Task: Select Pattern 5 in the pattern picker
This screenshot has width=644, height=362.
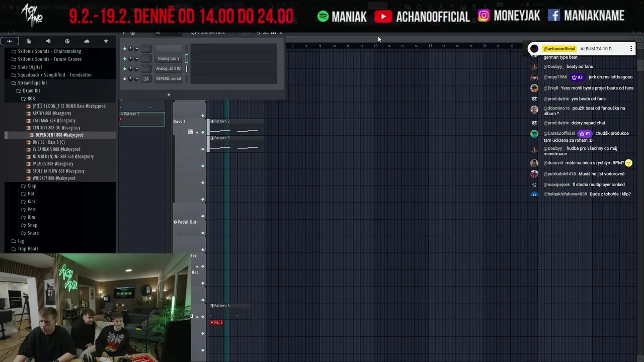Action: (x=142, y=119)
